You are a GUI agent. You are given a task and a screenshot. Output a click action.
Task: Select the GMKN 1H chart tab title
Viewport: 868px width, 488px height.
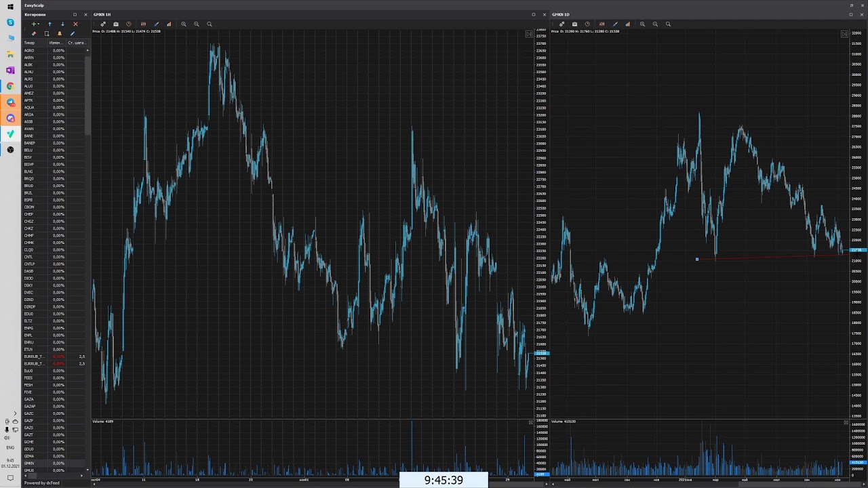point(102,14)
